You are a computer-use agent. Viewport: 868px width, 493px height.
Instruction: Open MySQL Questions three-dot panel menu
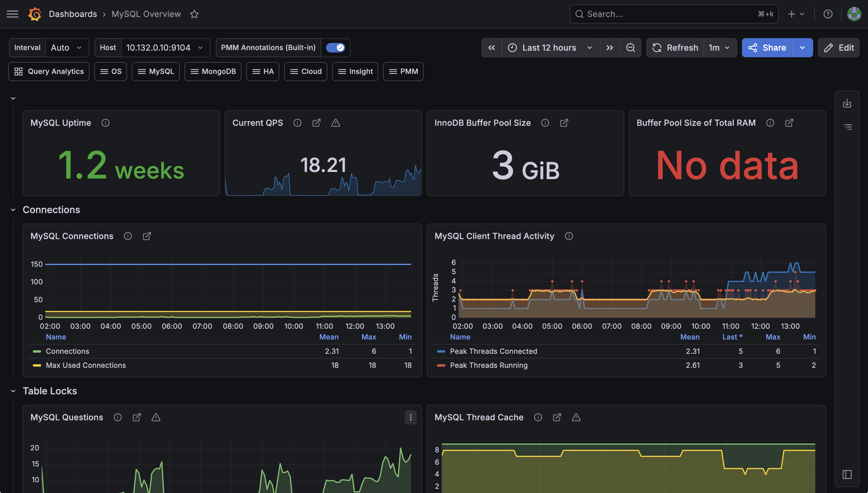coord(410,417)
